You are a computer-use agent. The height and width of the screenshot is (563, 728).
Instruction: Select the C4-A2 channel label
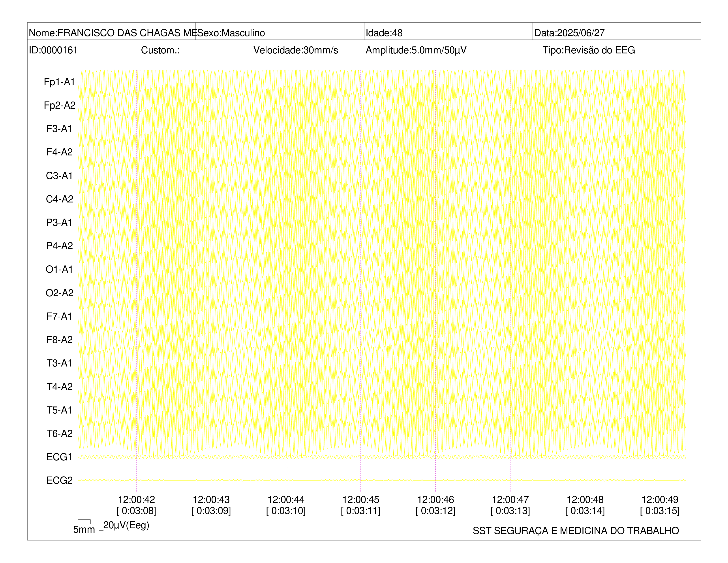point(60,199)
